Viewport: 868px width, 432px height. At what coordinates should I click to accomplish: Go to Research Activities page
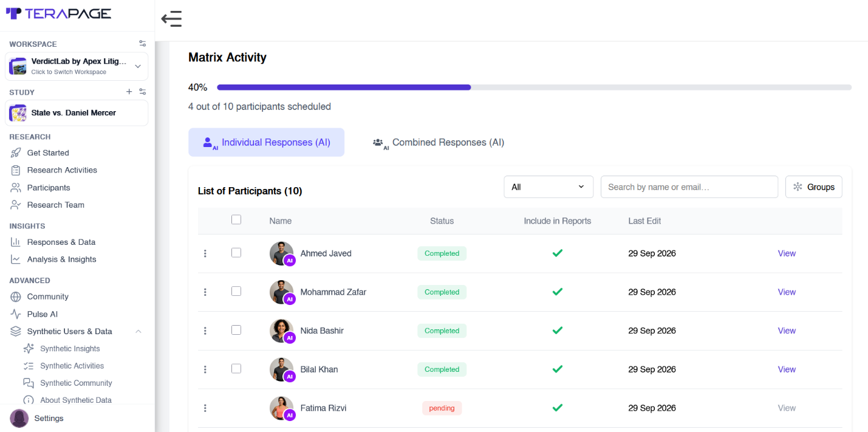tap(62, 170)
